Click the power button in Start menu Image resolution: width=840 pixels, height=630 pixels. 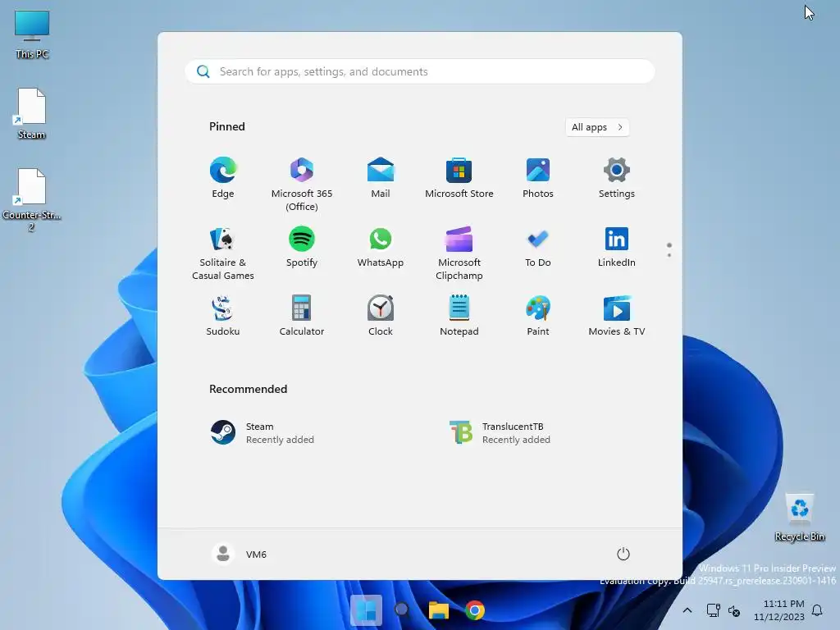[623, 554]
